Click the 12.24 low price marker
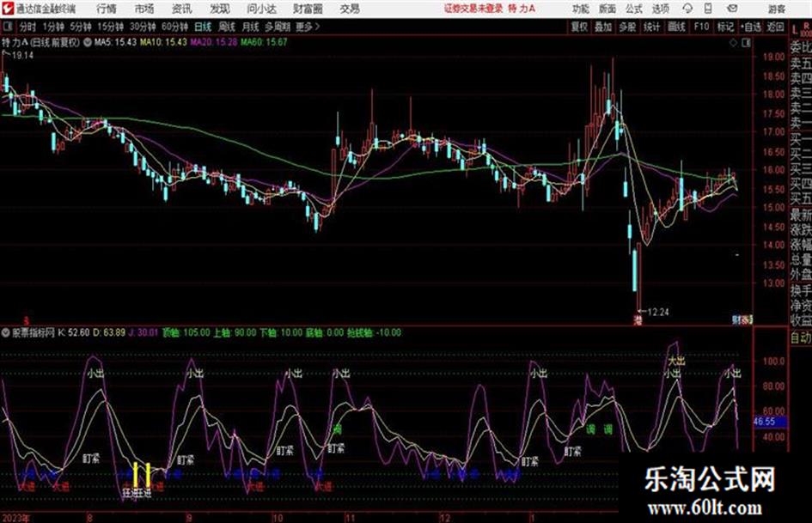Image resolution: width=812 pixels, height=523 pixels. (657, 313)
